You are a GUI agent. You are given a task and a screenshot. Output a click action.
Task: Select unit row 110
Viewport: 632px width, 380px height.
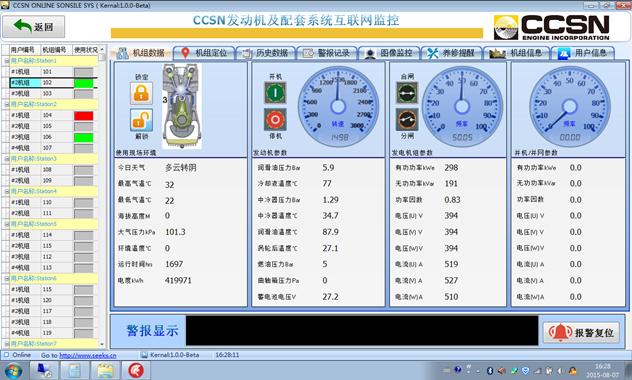click(53, 202)
